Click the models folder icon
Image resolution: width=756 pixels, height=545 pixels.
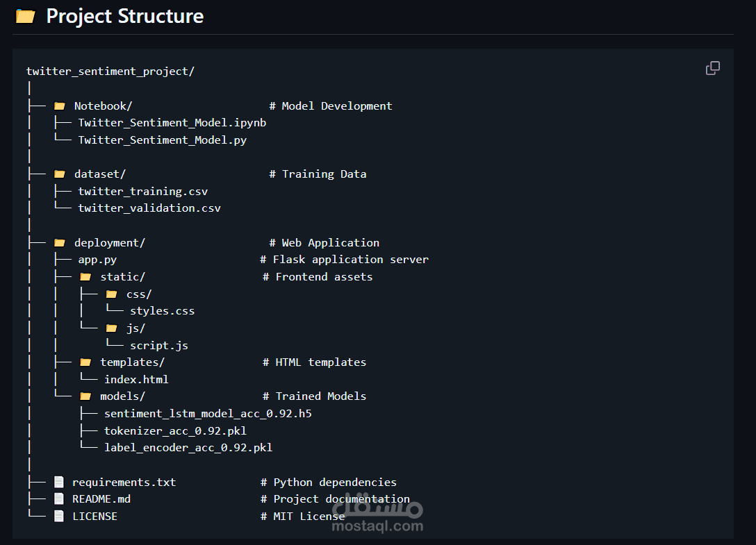[85, 396]
